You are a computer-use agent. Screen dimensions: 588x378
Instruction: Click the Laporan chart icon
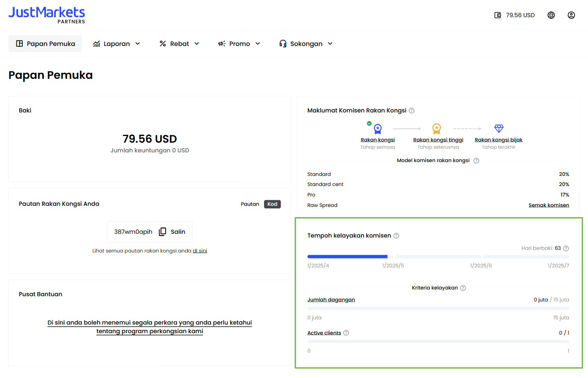point(96,44)
